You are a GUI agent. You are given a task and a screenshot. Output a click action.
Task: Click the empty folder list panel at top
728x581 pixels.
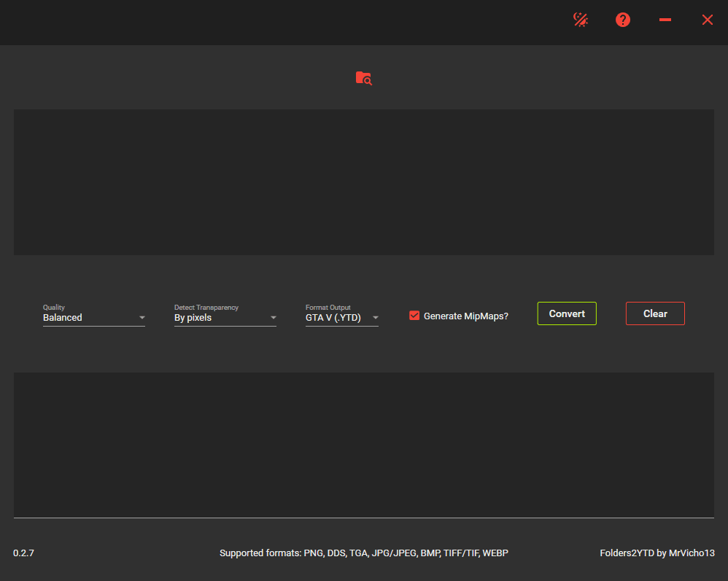click(363, 182)
